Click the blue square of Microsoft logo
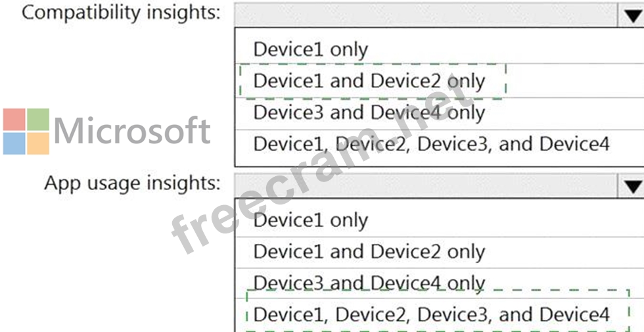644x332 pixels. [x=14, y=143]
